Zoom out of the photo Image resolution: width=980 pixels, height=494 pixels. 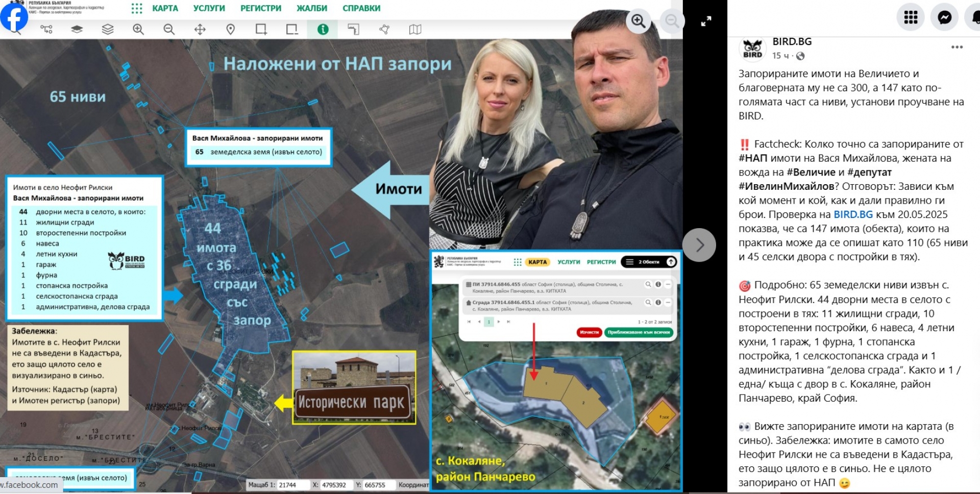click(x=672, y=21)
